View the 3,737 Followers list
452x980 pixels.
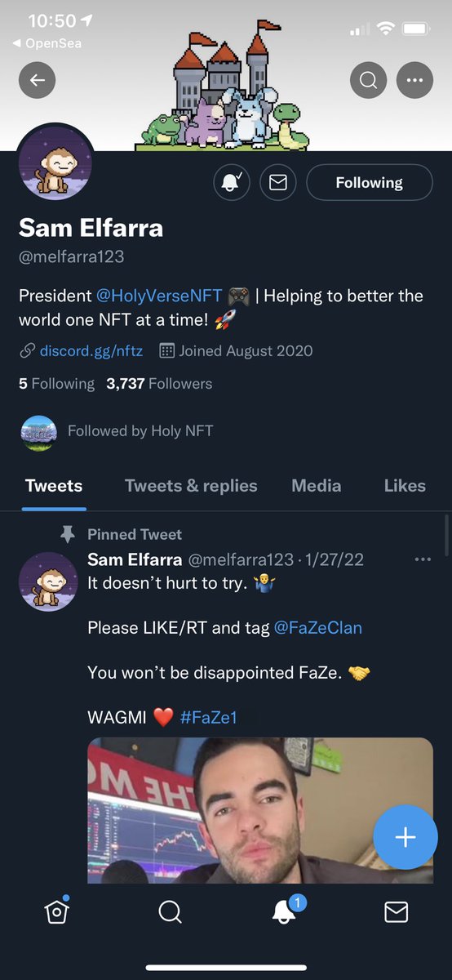(x=159, y=384)
